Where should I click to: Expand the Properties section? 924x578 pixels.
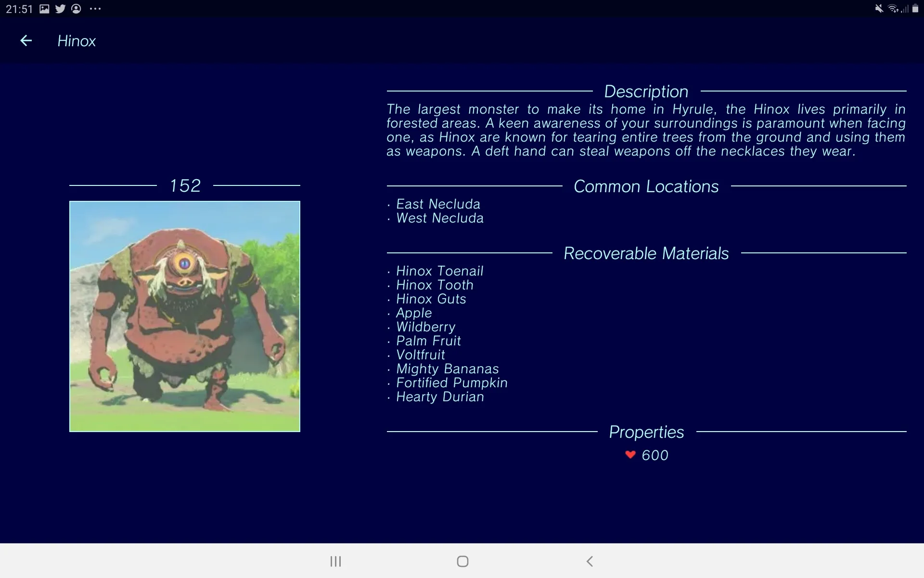tap(646, 432)
